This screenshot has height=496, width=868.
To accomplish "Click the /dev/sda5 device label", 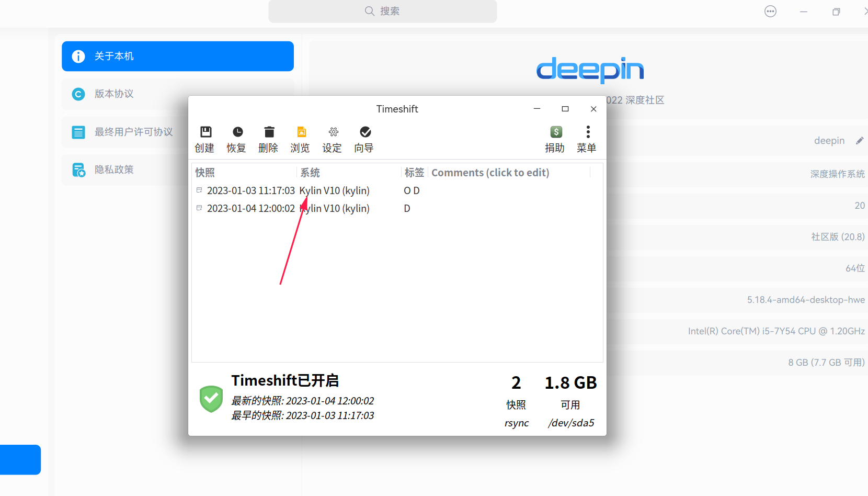I will click(x=571, y=423).
